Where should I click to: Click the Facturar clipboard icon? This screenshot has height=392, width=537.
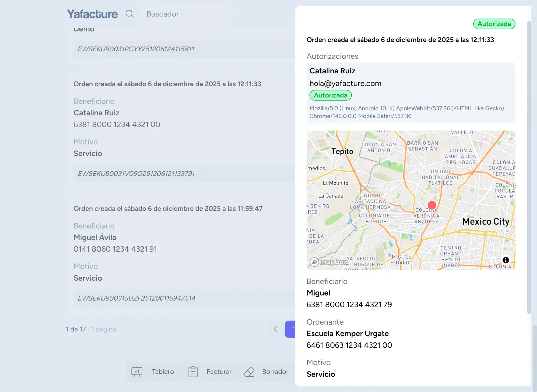click(x=193, y=372)
